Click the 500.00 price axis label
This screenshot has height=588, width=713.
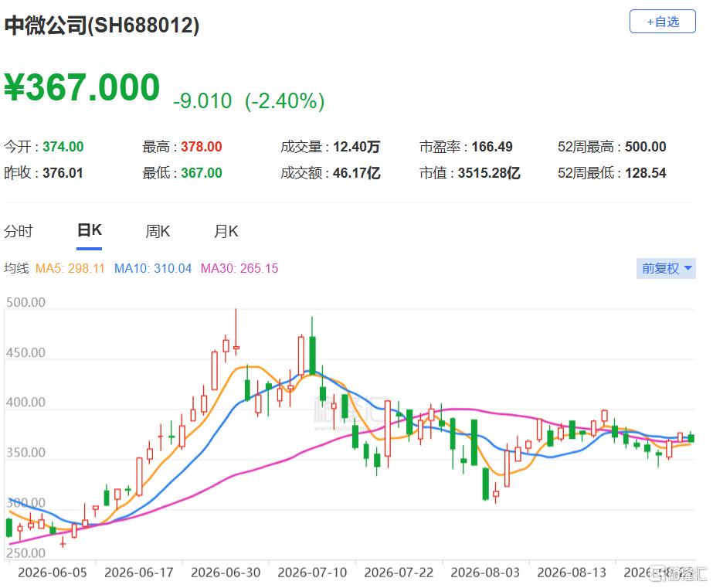pos(26,302)
